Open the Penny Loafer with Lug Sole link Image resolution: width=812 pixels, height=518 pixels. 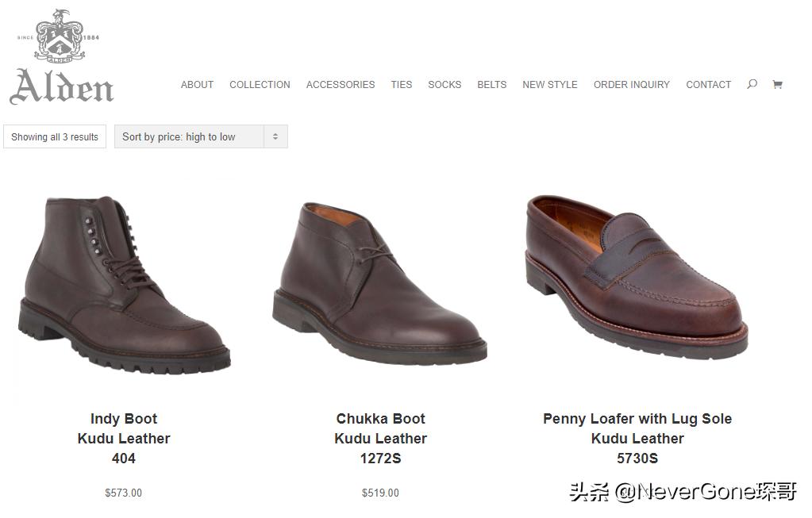637,419
